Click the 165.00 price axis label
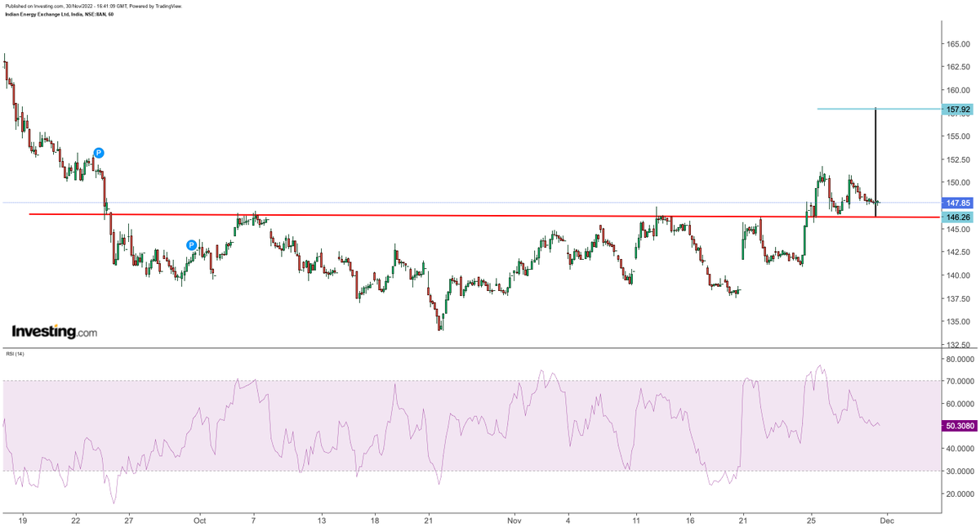This screenshot has height=528, width=980. (x=958, y=44)
